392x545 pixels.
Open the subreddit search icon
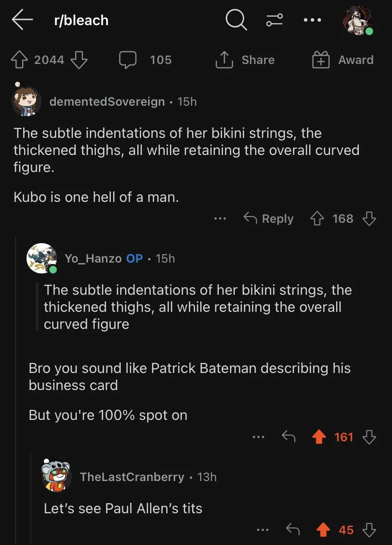(x=235, y=20)
